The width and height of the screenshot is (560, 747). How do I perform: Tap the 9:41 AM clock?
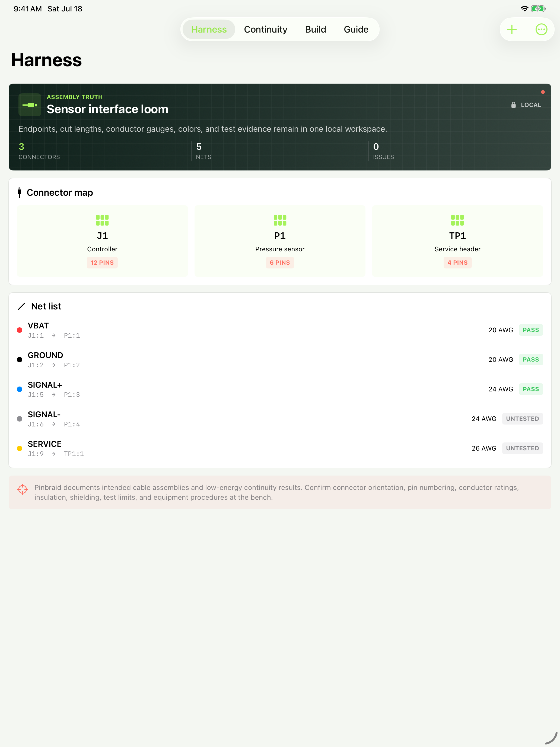click(28, 9)
